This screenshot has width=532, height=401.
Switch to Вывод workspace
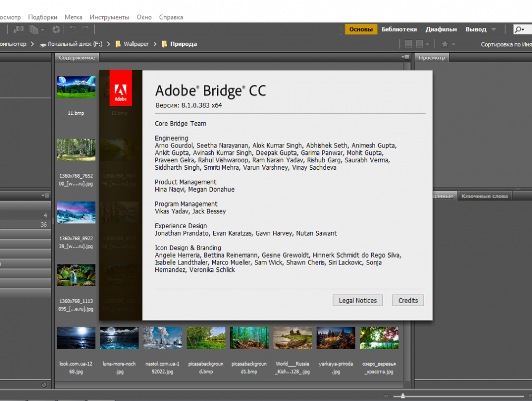[476, 30]
